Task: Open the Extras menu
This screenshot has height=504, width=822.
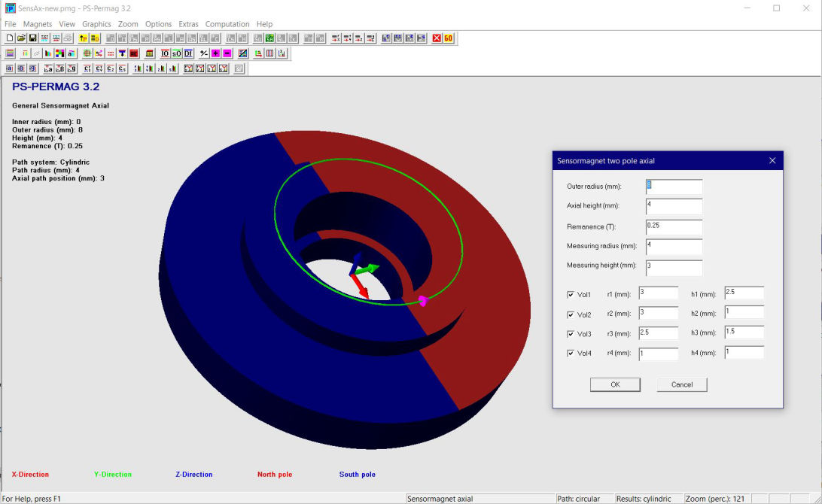Action: tap(188, 24)
